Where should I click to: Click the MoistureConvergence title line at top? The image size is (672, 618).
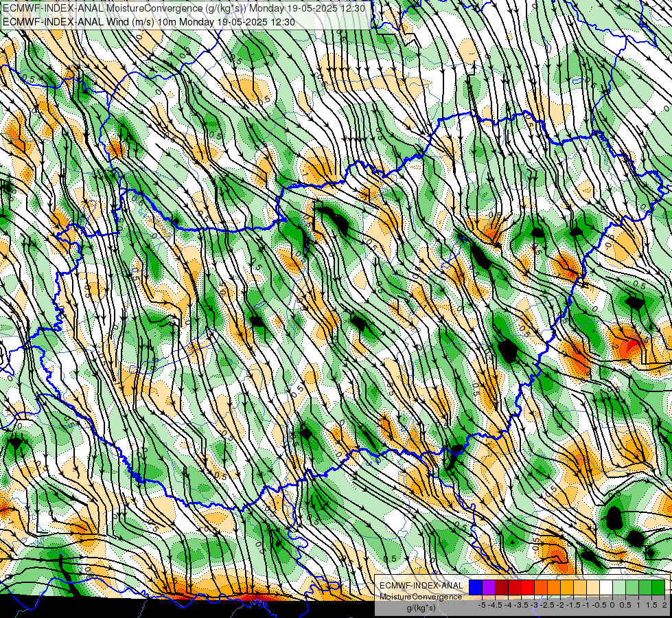coord(184,8)
